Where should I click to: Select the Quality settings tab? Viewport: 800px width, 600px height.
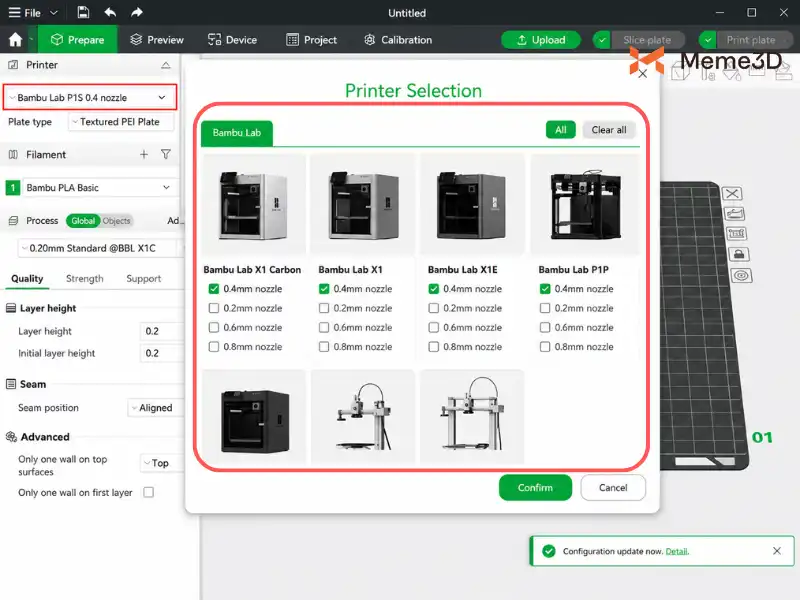(x=27, y=279)
